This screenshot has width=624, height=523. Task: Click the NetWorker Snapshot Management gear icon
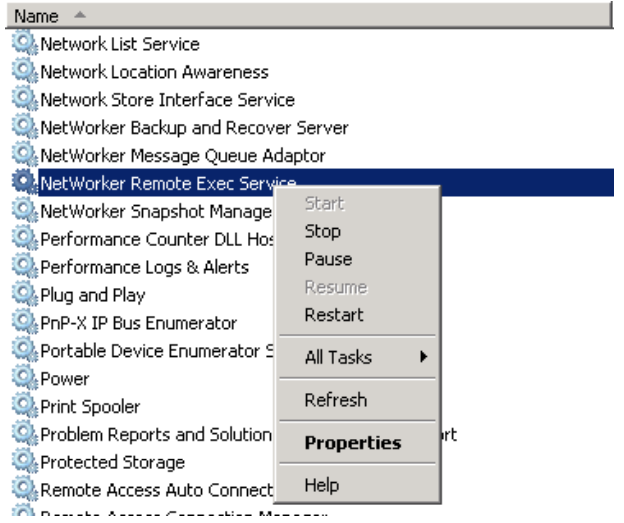click(25, 211)
